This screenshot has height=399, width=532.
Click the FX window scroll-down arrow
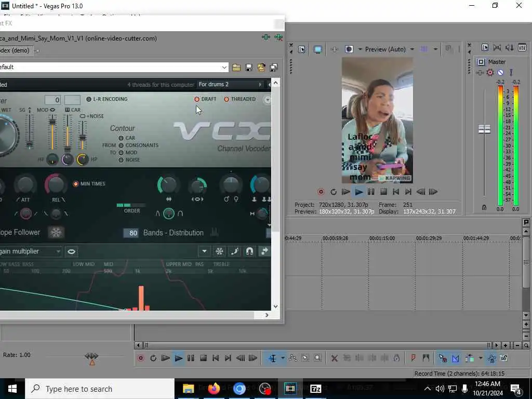click(x=275, y=306)
